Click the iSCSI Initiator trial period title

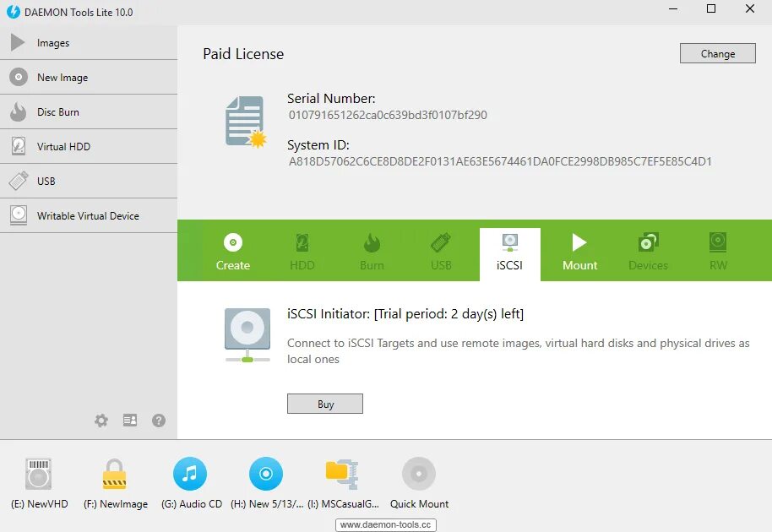(x=405, y=313)
